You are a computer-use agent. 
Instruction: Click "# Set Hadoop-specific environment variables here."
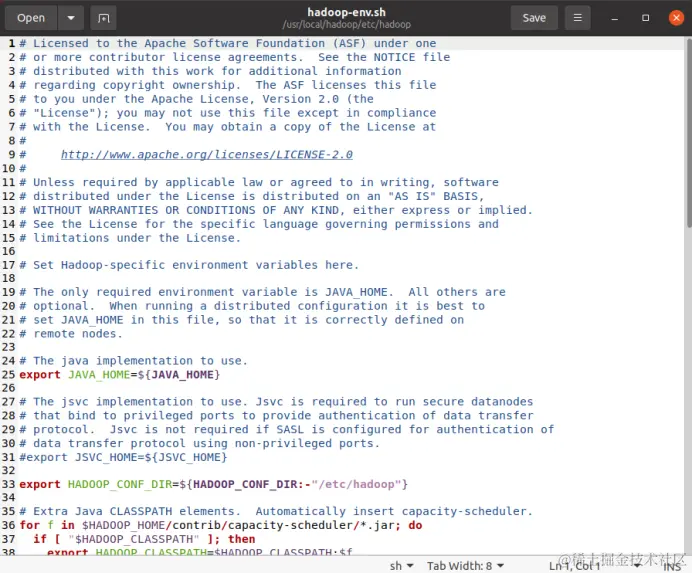point(189,265)
